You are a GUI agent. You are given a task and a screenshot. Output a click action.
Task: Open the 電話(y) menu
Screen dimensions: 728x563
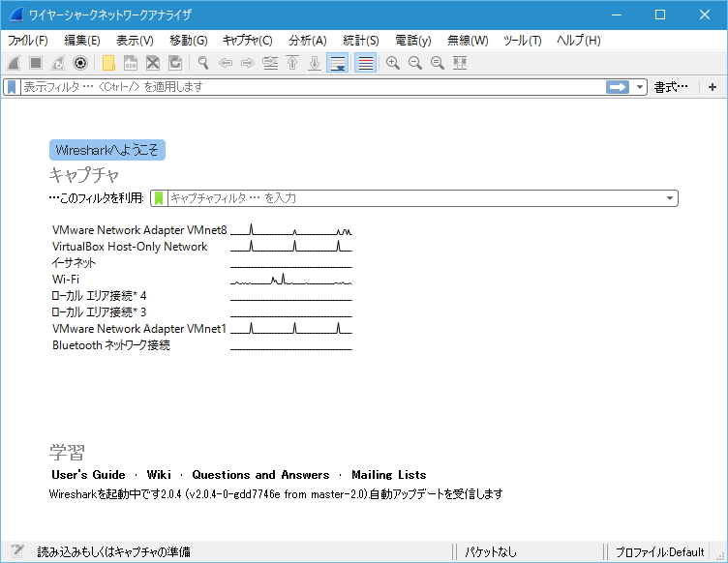pyautogui.click(x=413, y=41)
